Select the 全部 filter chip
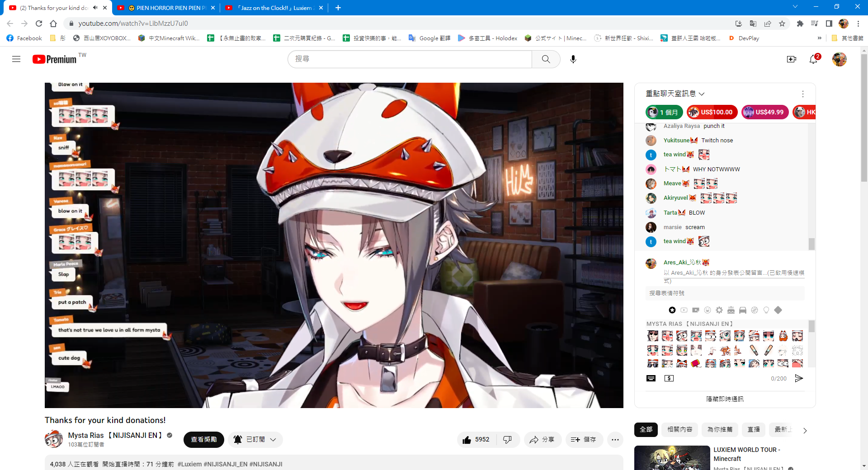Image resolution: width=868 pixels, height=470 pixels. point(646,429)
